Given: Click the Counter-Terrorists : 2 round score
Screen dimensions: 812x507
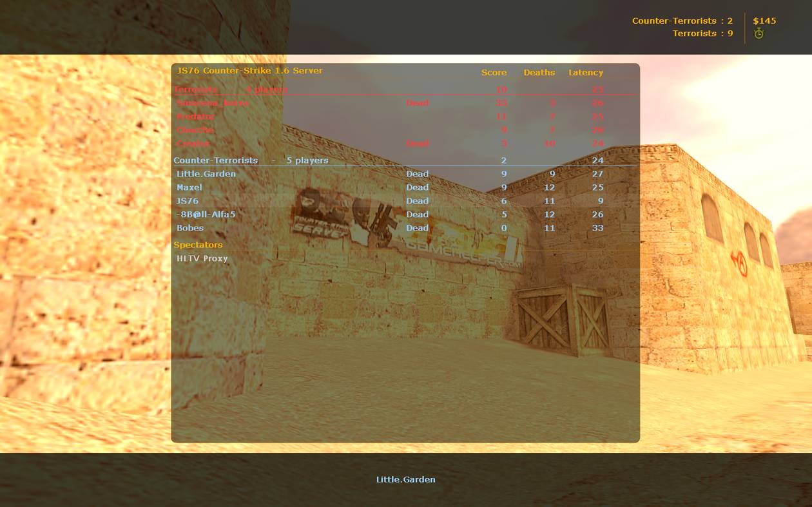Looking at the screenshot, I should [x=682, y=21].
